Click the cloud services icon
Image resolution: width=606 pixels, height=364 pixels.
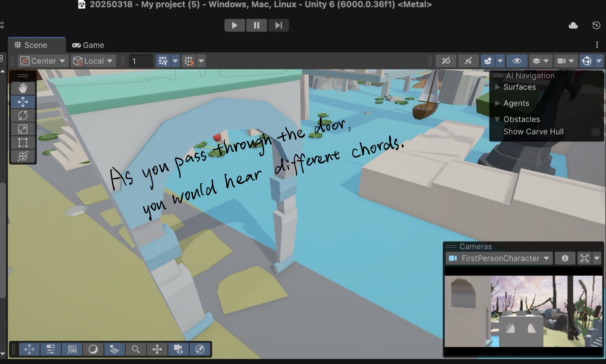(573, 25)
